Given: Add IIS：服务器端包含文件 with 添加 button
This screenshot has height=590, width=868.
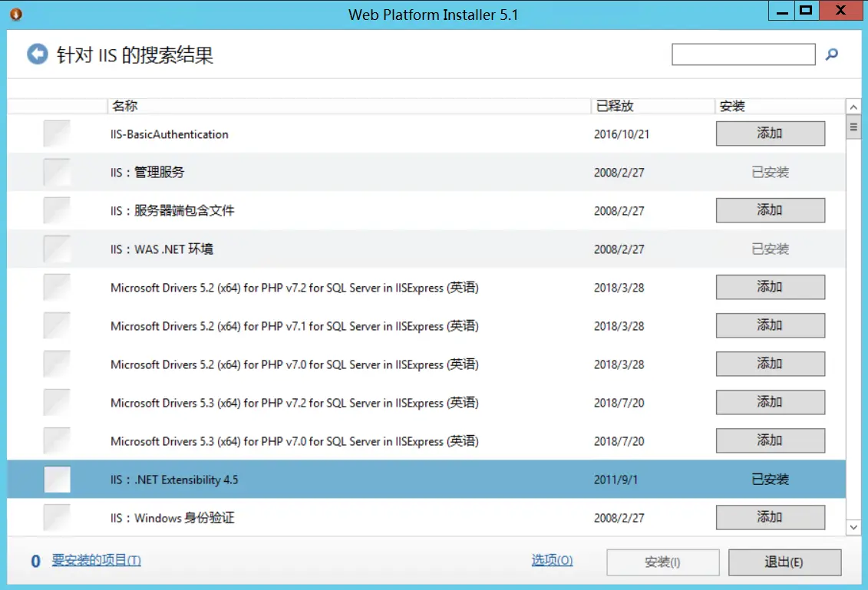Looking at the screenshot, I should (x=770, y=210).
